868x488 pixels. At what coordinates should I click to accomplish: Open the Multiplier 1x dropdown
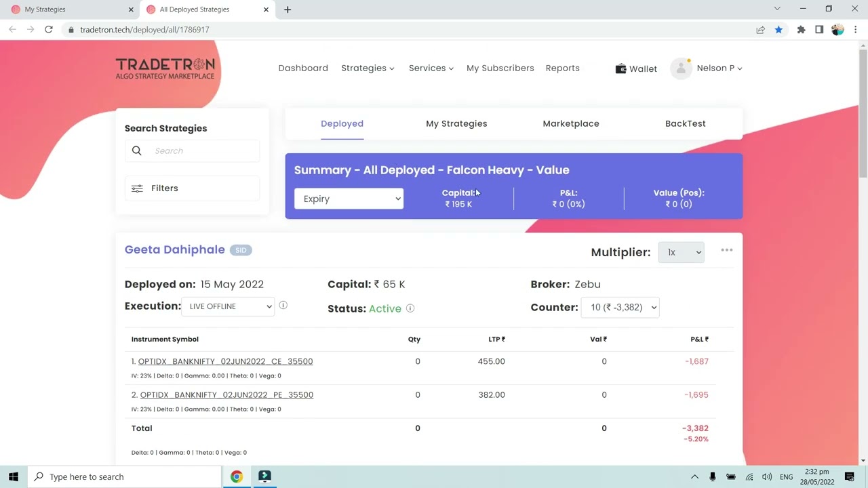click(681, 252)
